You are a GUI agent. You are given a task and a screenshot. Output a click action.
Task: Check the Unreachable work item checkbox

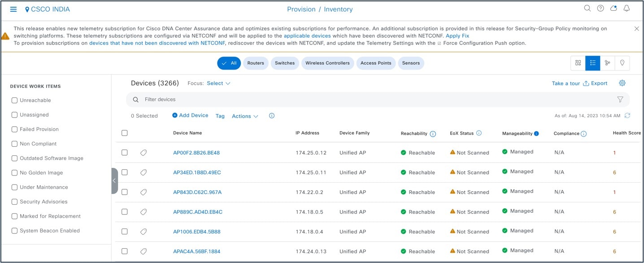(x=14, y=100)
